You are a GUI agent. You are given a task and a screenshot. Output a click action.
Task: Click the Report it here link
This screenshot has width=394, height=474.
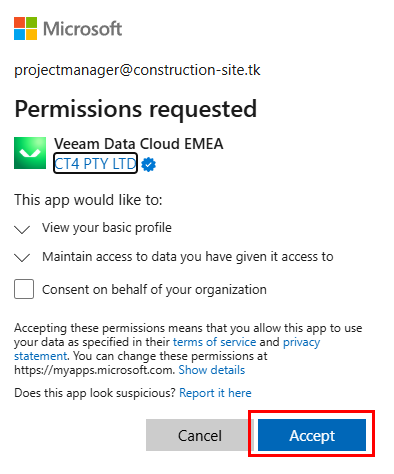[x=215, y=393]
